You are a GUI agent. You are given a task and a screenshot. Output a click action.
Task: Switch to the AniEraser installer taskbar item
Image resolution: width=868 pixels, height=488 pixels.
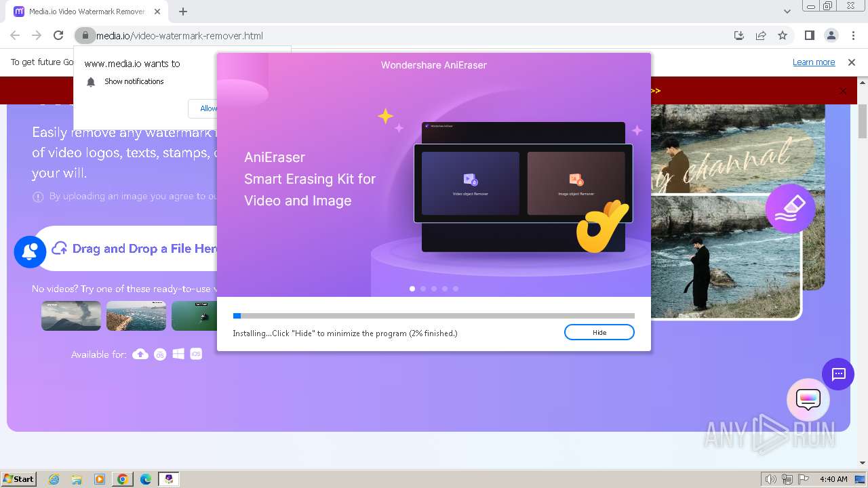click(x=169, y=479)
